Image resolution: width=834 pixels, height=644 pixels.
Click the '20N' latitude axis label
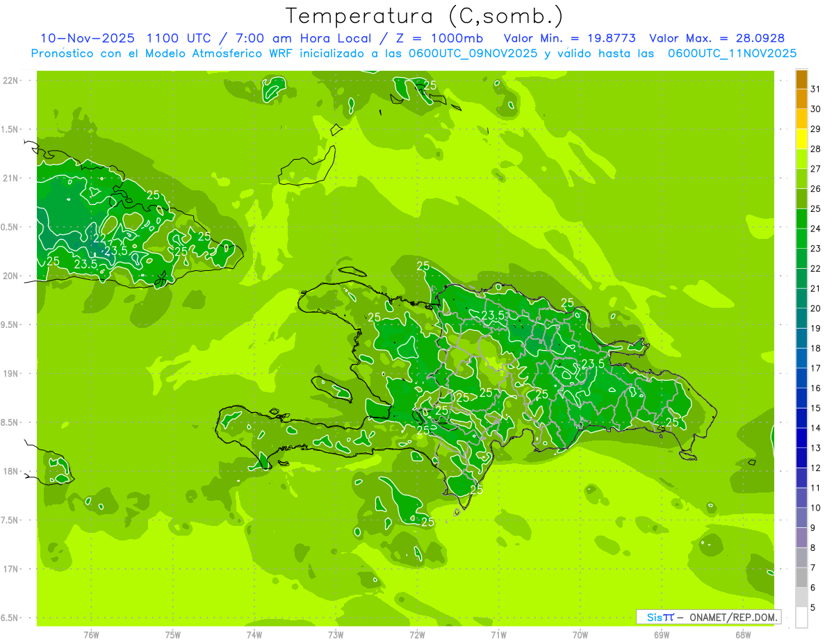click(12, 276)
